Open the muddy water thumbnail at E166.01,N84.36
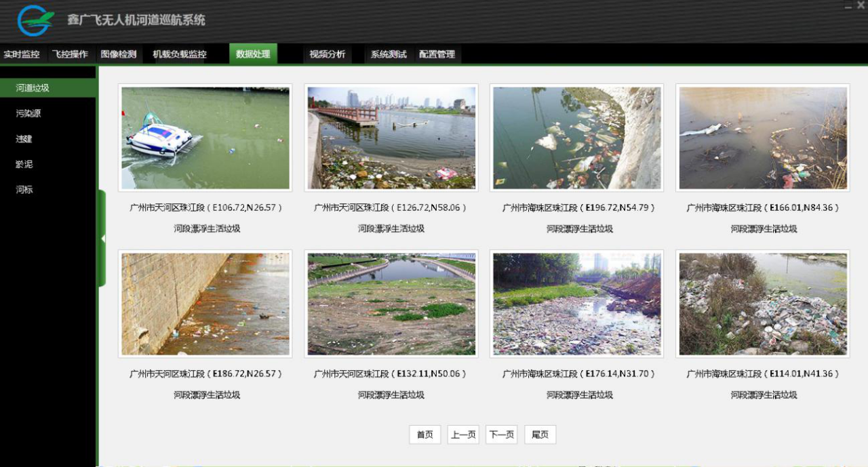868x467 pixels. pos(763,138)
